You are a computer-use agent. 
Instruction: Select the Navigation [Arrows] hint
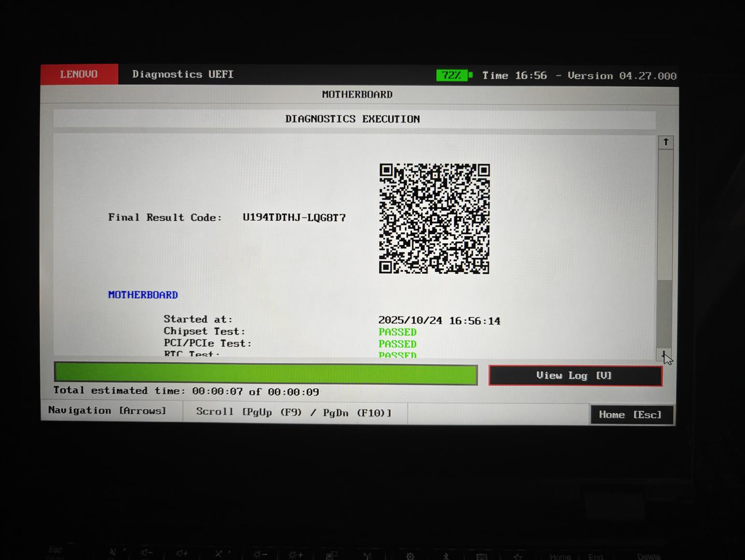(x=107, y=411)
